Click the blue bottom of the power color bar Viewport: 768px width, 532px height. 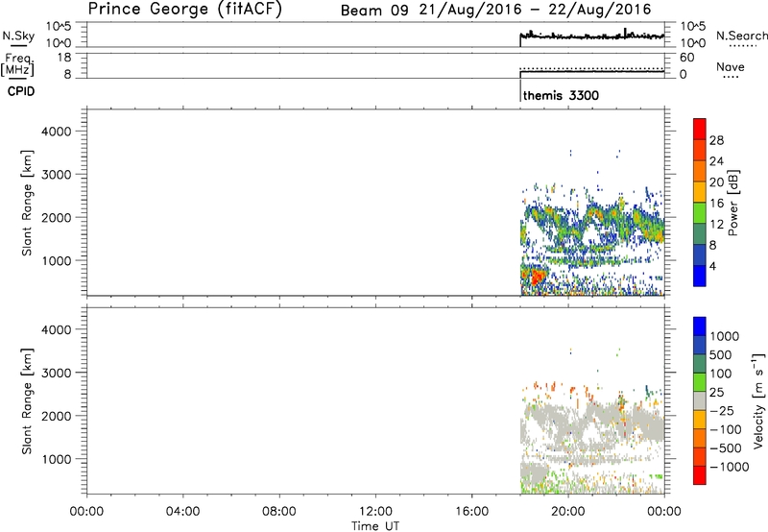[700, 276]
